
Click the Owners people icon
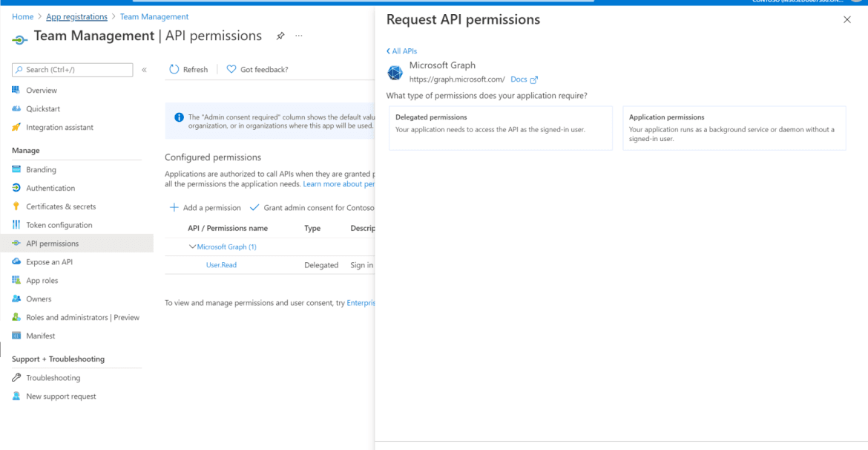pos(16,299)
